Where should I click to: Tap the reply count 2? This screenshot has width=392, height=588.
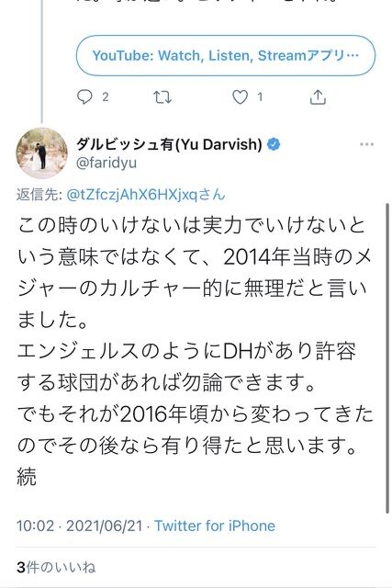[106, 97]
